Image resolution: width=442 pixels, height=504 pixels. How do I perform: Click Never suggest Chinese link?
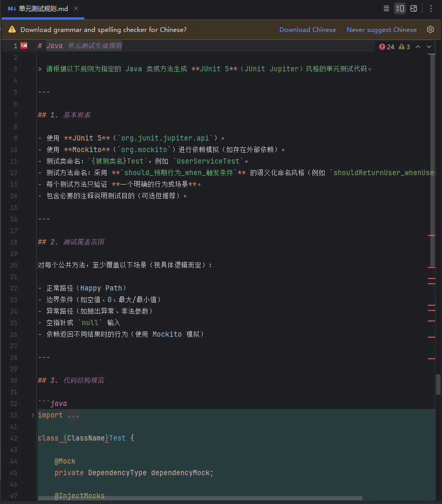tap(381, 30)
